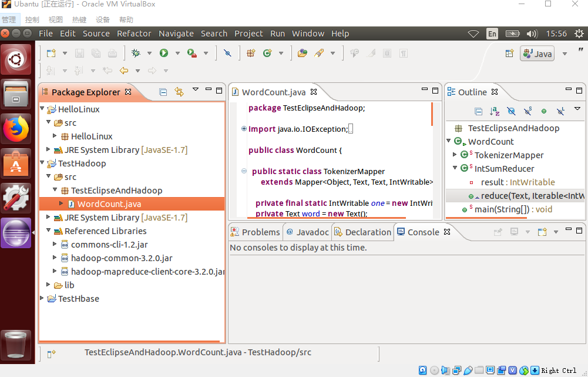Screen dimensions: 588x377
Task: Click the Debug bug icon
Action: click(x=136, y=53)
